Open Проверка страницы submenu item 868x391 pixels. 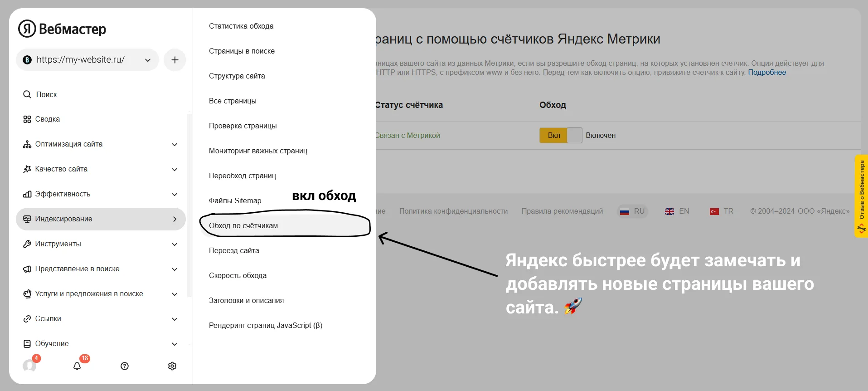242,126
